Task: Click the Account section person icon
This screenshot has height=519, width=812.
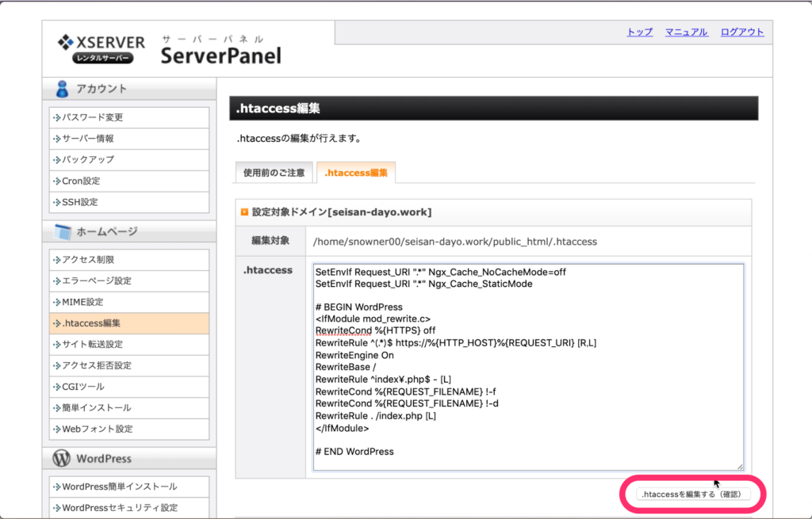Action: tap(63, 89)
